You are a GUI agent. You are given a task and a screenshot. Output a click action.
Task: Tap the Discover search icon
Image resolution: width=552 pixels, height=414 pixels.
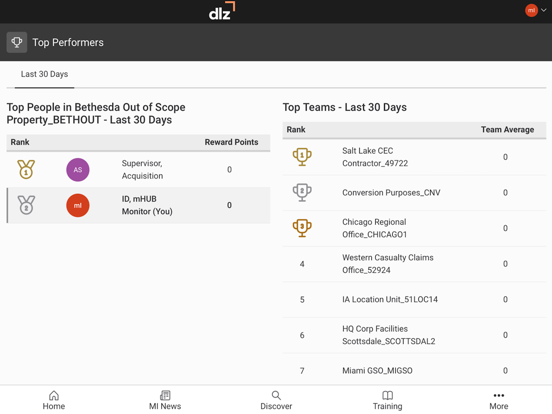[x=276, y=395]
